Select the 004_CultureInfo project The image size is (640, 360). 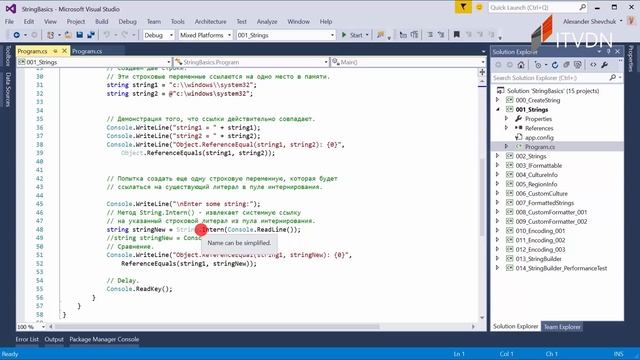click(x=536, y=175)
